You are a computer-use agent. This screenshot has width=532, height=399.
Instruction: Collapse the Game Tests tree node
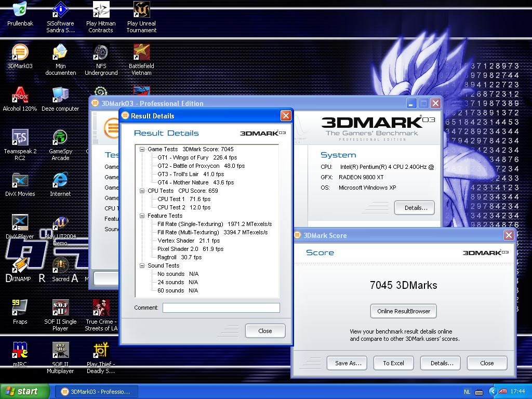[142, 149]
